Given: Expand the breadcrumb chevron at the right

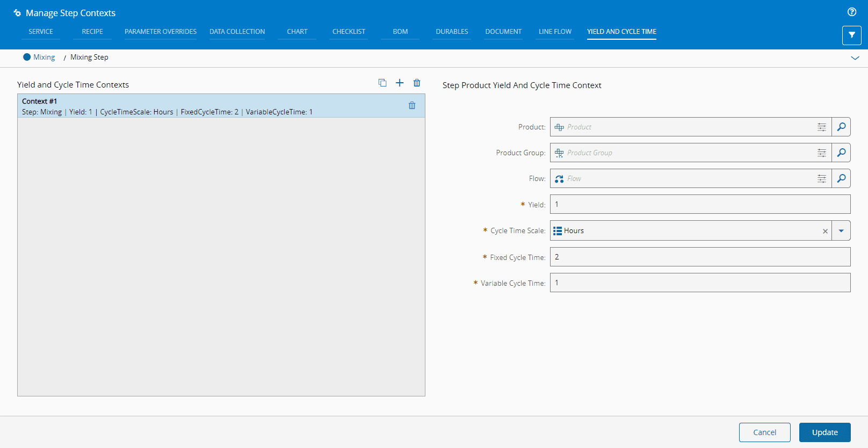Looking at the screenshot, I should tap(855, 58).
